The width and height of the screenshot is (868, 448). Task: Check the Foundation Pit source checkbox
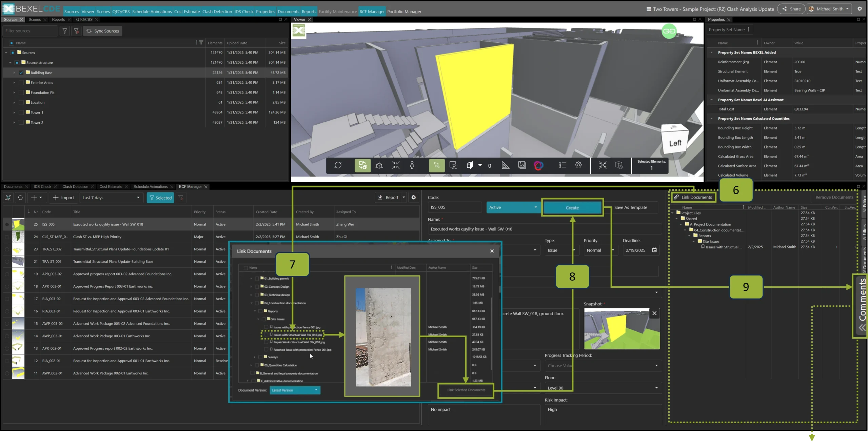pyautogui.click(x=21, y=93)
